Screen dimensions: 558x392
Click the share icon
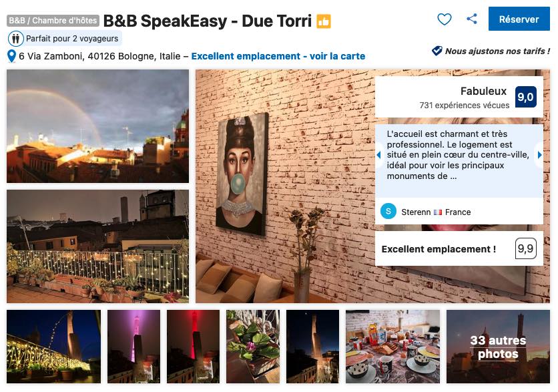tap(472, 19)
